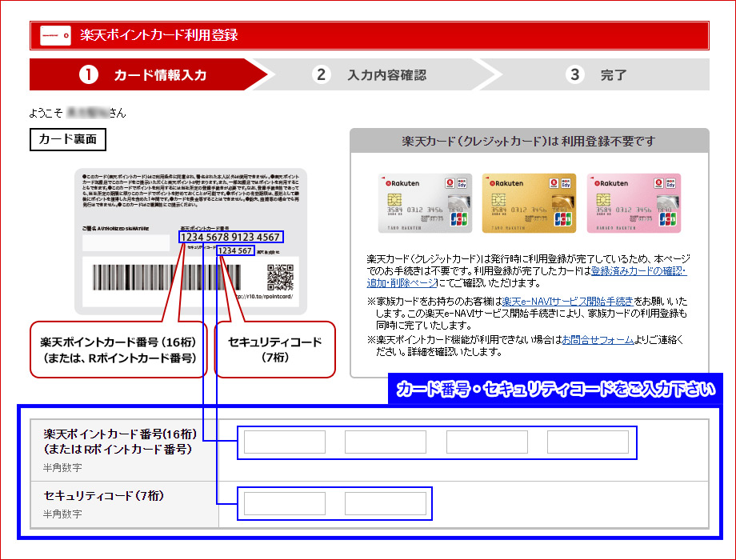
Task: Go to the 完了 step
Action: pos(614,75)
